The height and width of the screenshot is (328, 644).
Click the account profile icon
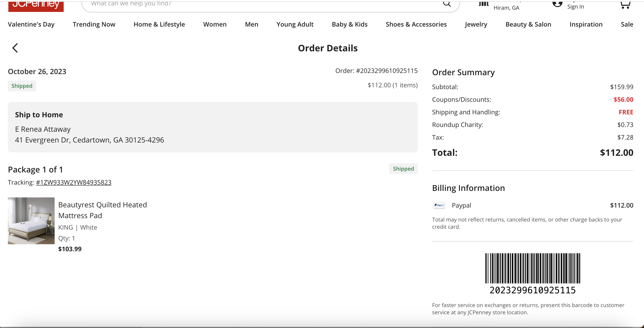pos(557,4)
